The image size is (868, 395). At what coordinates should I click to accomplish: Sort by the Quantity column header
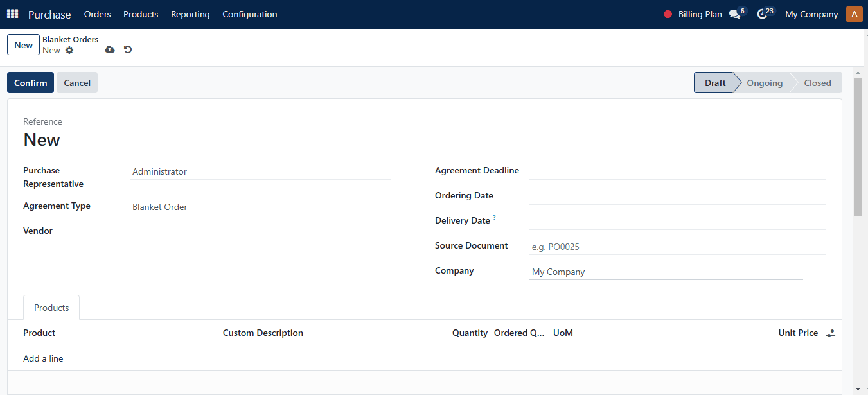(x=470, y=333)
